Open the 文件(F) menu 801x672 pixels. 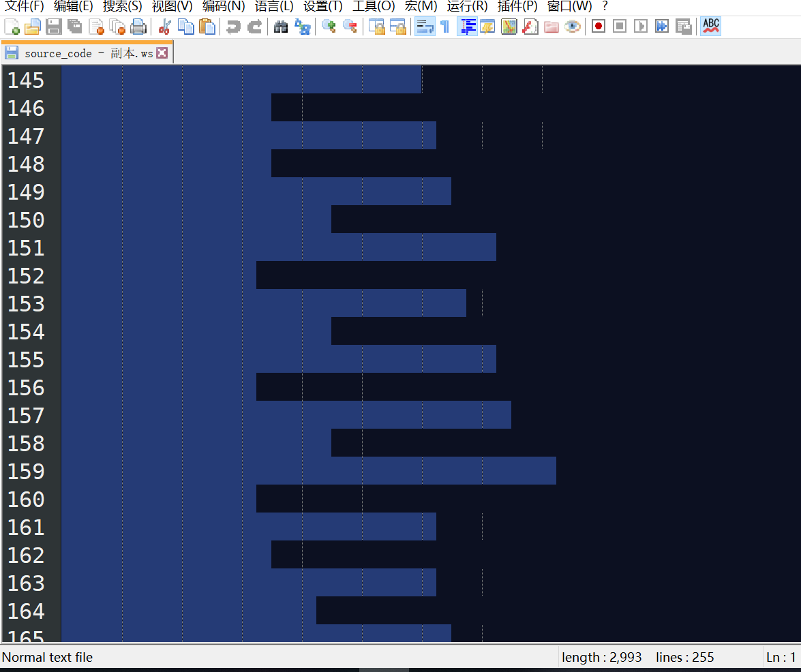pos(25,7)
